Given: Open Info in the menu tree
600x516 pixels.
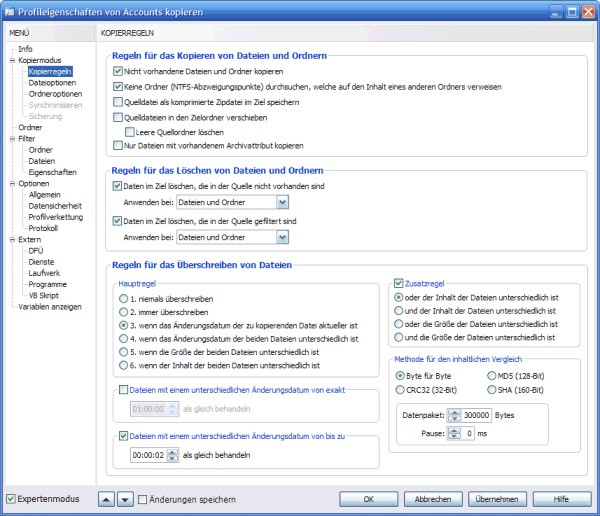Looking at the screenshot, I should tap(25, 49).
